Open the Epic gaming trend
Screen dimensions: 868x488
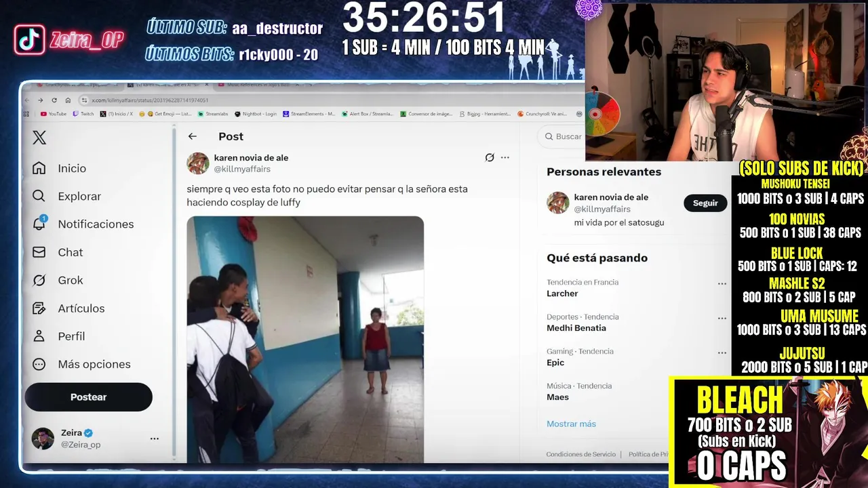557,363
